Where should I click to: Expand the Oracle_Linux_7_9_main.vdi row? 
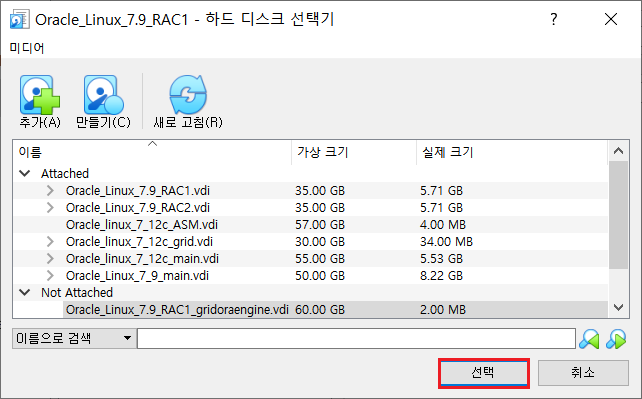point(50,275)
